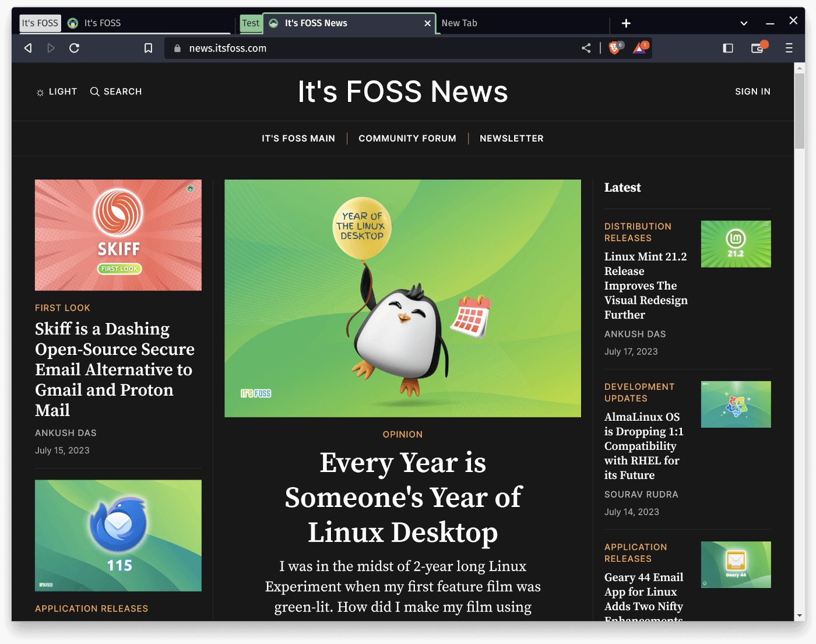The image size is (816, 644).
Task: Click the "July 15, 2023" date text
Action: pos(62,451)
